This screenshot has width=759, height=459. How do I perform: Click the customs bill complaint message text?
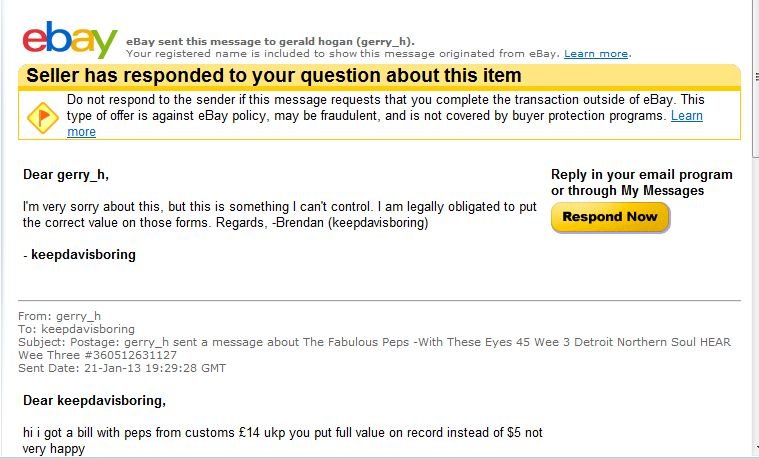(283, 440)
